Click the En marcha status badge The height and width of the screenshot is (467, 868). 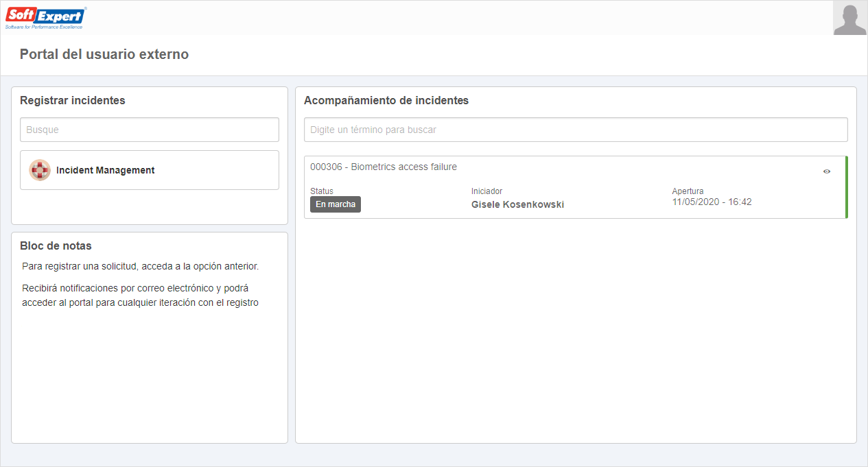tap(336, 204)
